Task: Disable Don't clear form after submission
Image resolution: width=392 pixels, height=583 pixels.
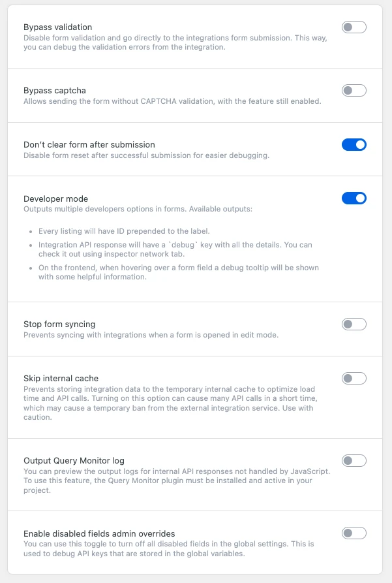Action: point(354,144)
